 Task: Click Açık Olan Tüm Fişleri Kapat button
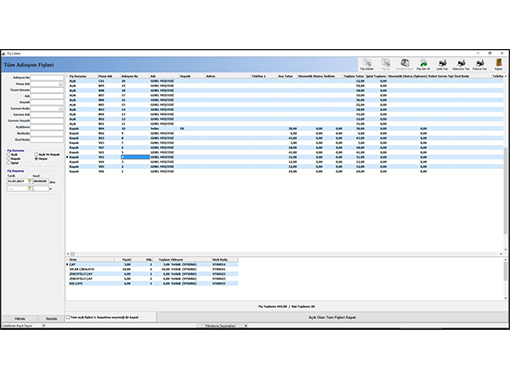point(332,317)
